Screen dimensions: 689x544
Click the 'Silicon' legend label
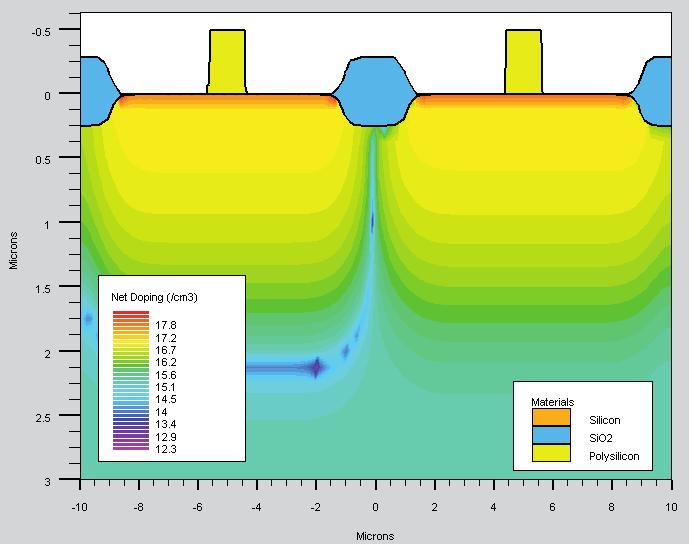pos(605,420)
